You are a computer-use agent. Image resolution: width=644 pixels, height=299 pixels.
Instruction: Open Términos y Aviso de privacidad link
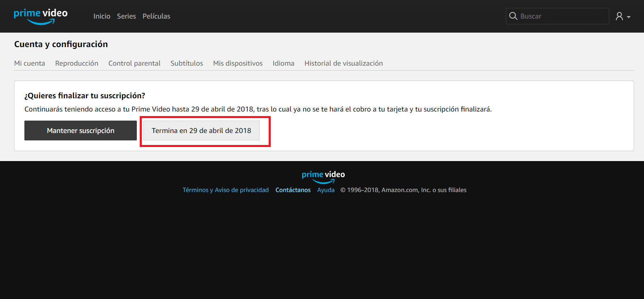pyautogui.click(x=226, y=190)
